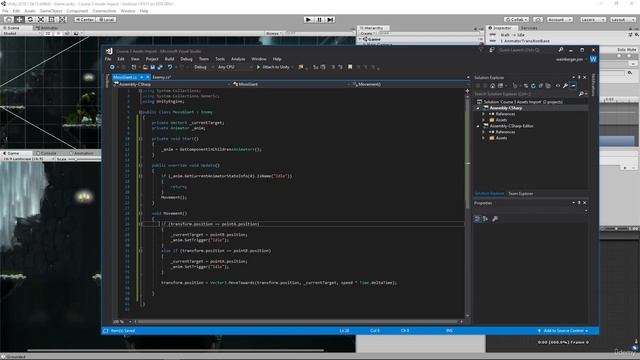Open Unity Console tab
Viewport: 640px width, 360px height.
point(48,153)
